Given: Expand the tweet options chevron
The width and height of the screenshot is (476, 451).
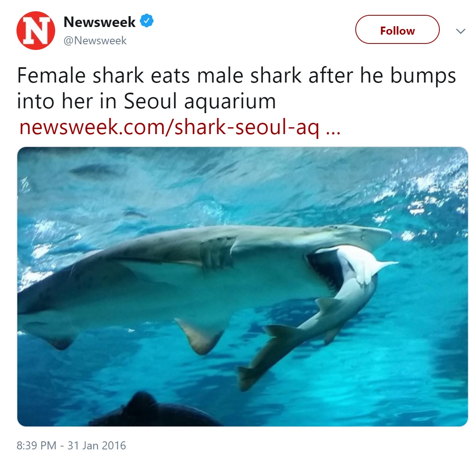Looking at the screenshot, I should click(461, 31).
